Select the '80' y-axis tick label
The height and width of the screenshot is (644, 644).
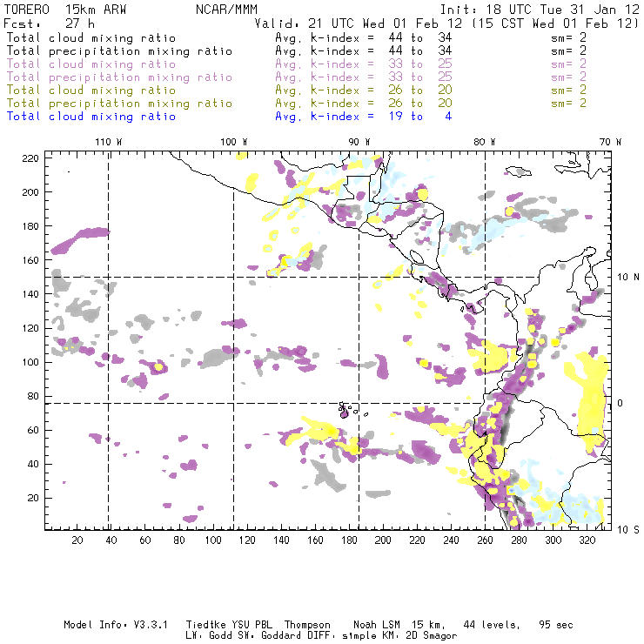point(33,396)
